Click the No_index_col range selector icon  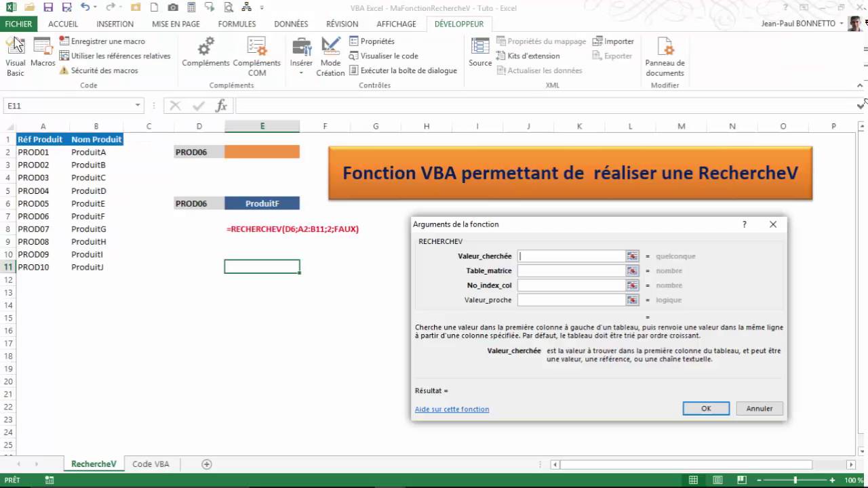633,285
